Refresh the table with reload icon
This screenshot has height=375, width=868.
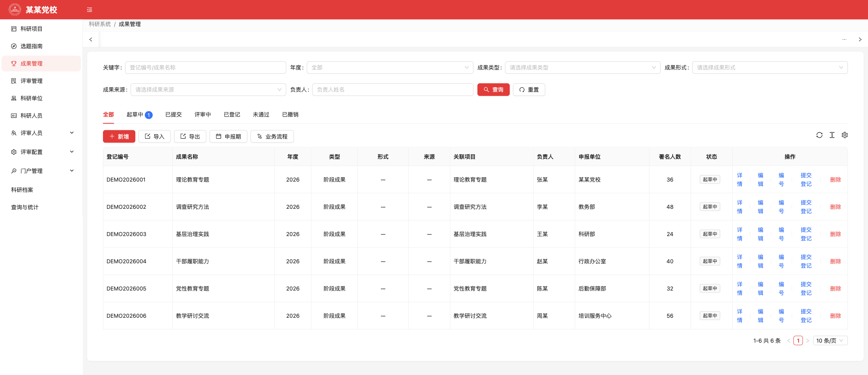coord(819,135)
